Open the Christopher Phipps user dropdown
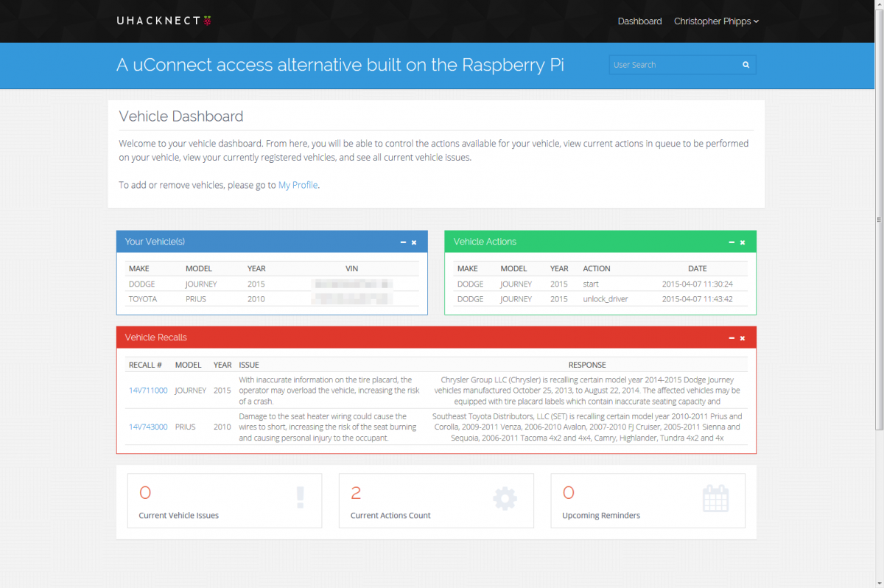This screenshot has height=588, width=884. coord(716,21)
